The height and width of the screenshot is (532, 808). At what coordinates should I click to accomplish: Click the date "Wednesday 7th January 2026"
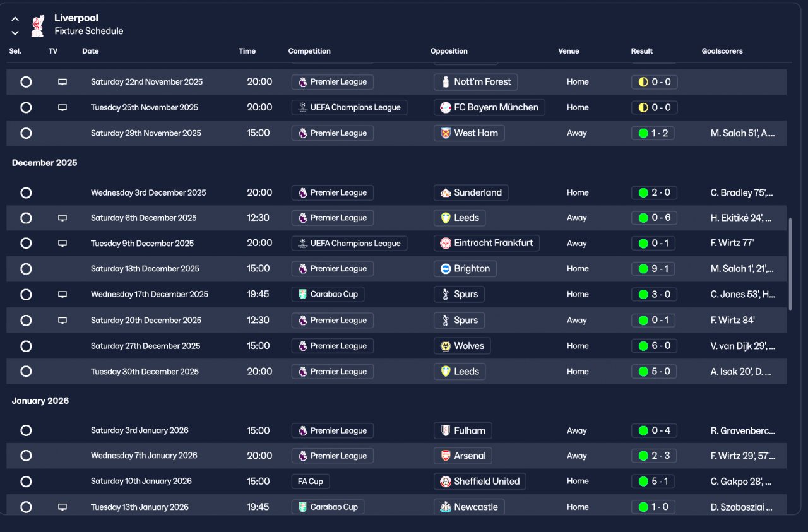pyautogui.click(x=144, y=456)
